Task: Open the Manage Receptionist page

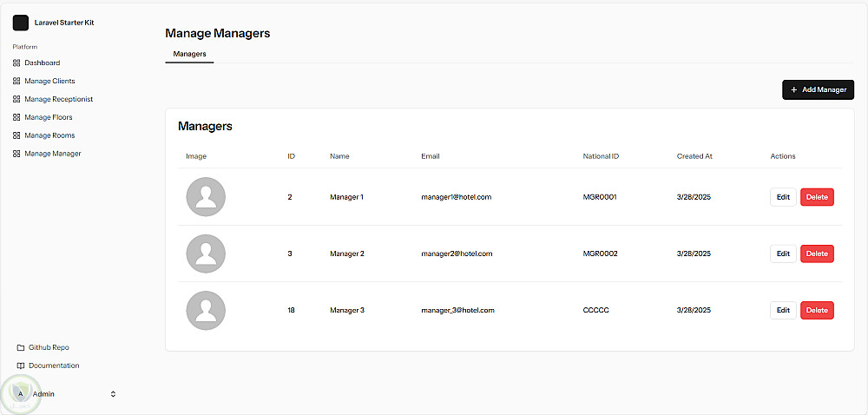Action: pyautogui.click(x=58, y=99)
